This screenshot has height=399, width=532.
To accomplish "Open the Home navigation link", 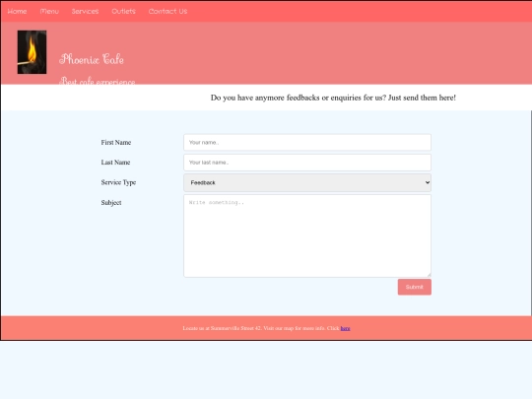I will [17, 11].
